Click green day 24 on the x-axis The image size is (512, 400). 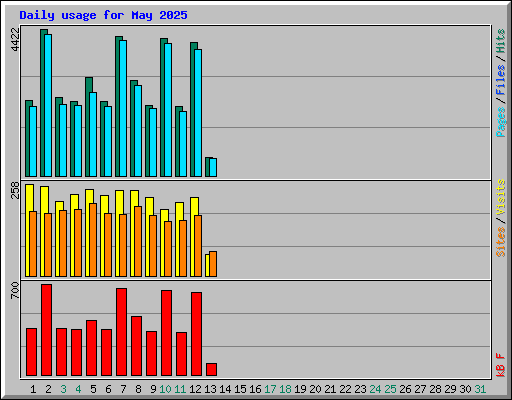coord(375,389)
